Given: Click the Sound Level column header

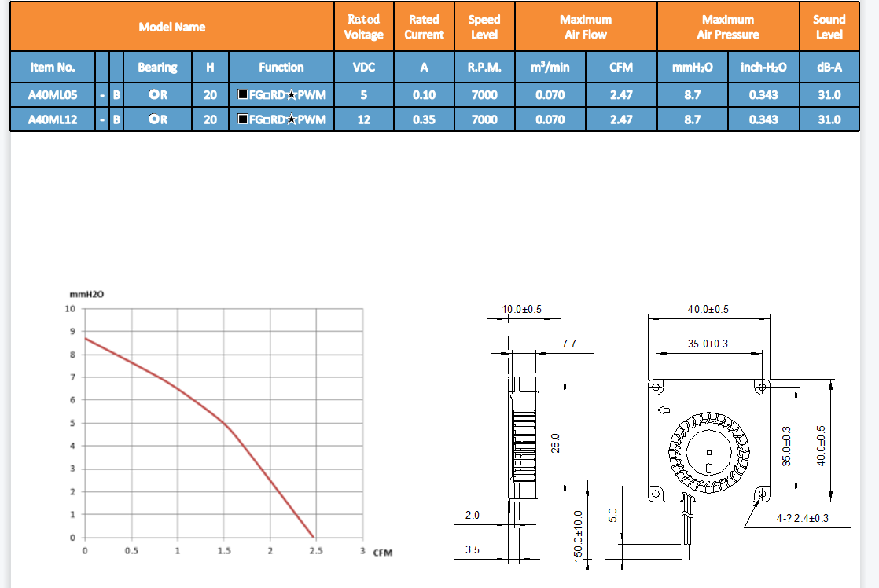Looking at the screenshot, I should (x=829, y=27).
